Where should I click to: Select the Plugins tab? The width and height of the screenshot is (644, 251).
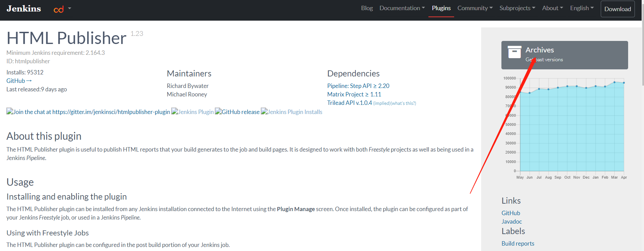(x=441, y=8)
